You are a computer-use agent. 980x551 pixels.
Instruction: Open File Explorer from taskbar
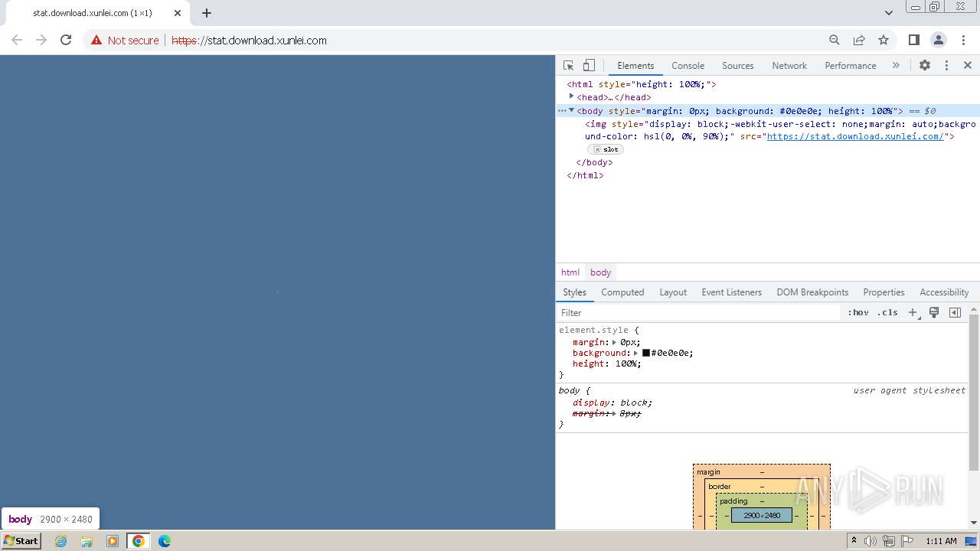tap(87, 541)
